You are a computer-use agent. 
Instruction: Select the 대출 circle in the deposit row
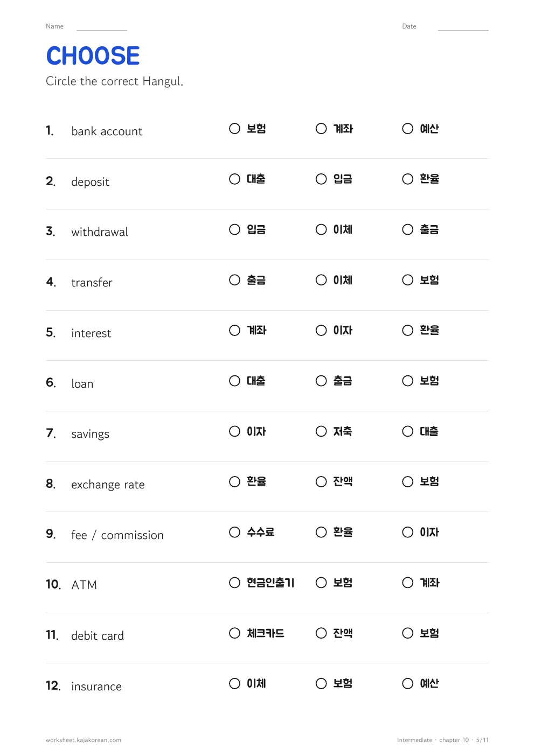[x=234, y=179]
